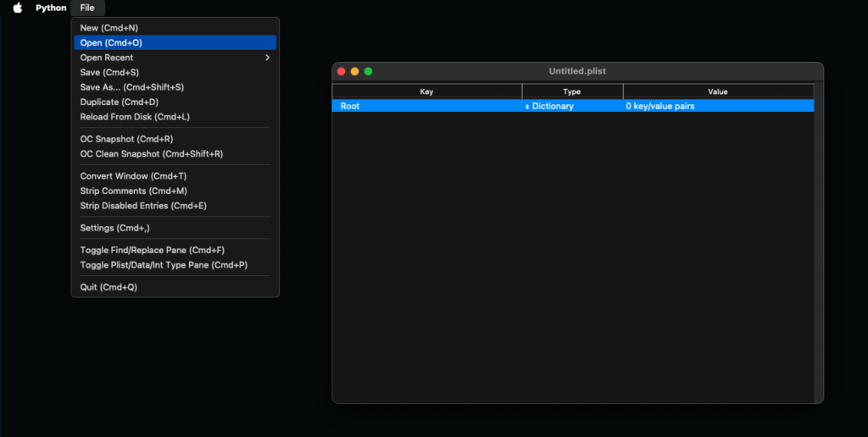This screenshot has height=437, width=868.
Task: Run OC Clean Snapshot (Cmd+Shift+R)
Action: (175, 154)
